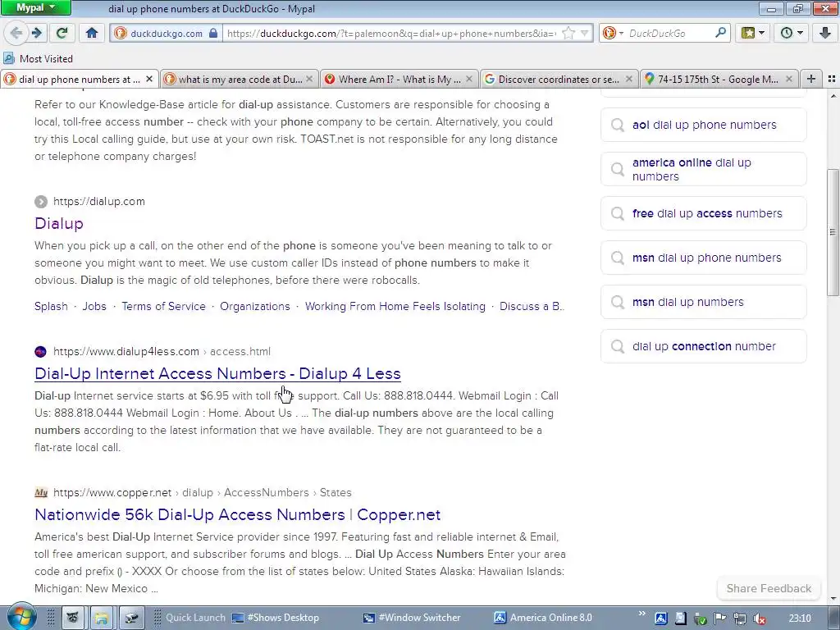Go forward with the forward arrow
Image resolution: width=840 pixels, height=630 pixels.
[36, 33]
